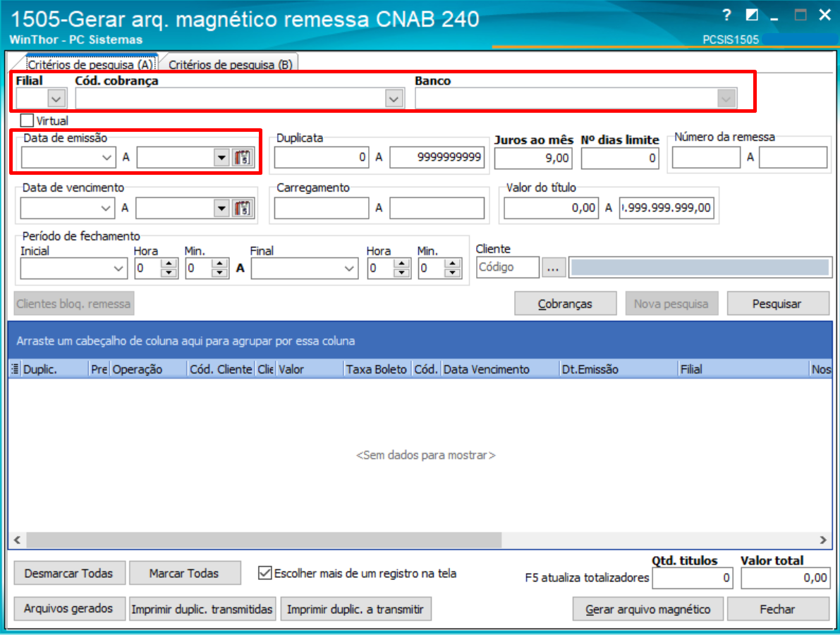The width and height of the screenshot is (840, 635).
Task: Sort by the Taxa Boleto column header
Action: (x=377, y=369)
